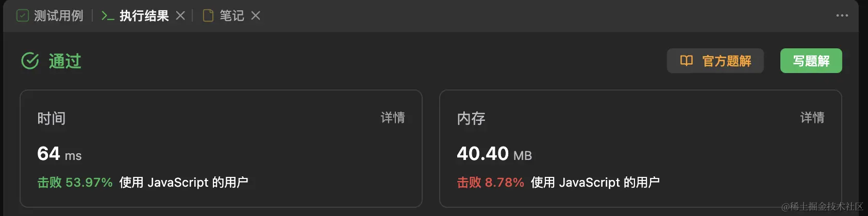Click the 通过 status text
The height and width of the screenshot is (216, 868).
(x=65, y=61)
